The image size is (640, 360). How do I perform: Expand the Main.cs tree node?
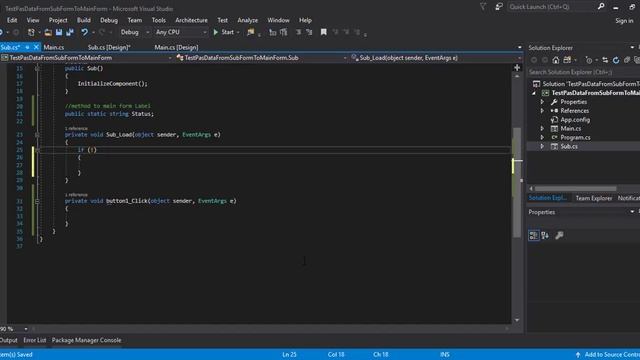(542, 129)
